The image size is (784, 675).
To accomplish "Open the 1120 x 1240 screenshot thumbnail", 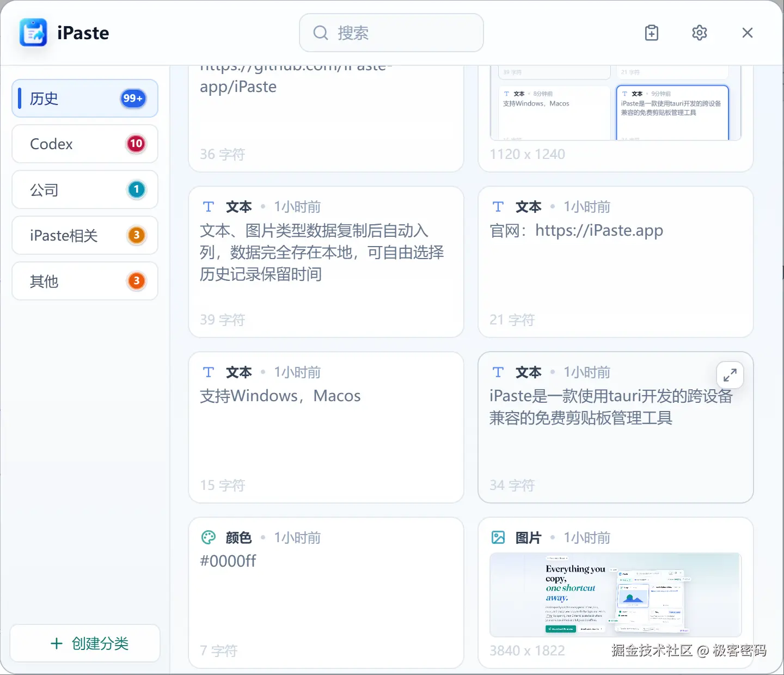I will [616, 103].
